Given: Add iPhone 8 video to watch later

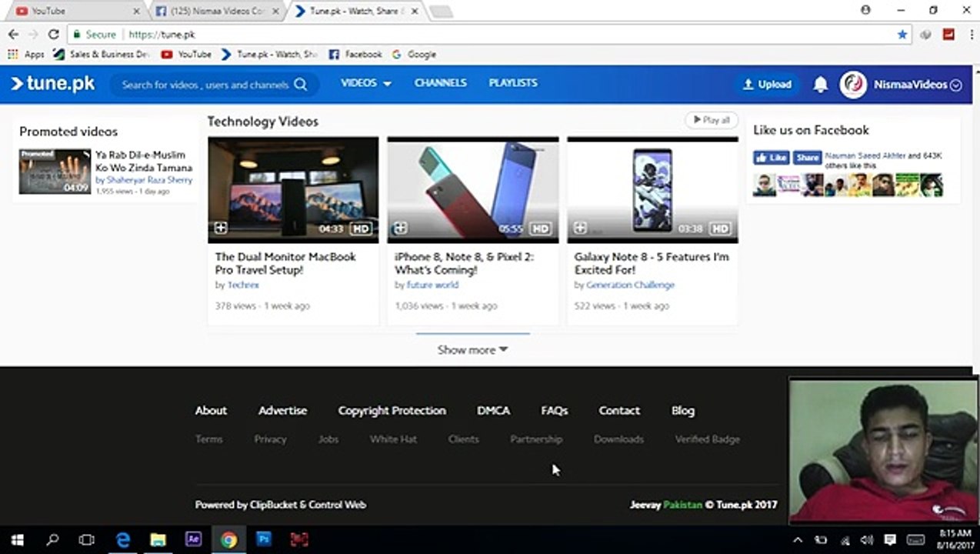Looking at the screenshot, I should (x=400, y=229).
